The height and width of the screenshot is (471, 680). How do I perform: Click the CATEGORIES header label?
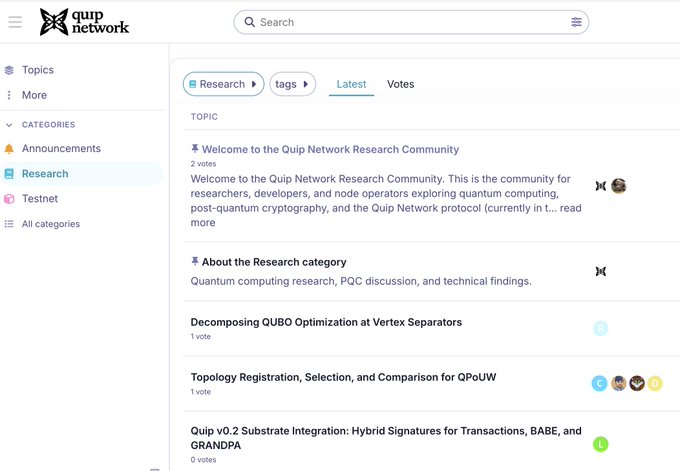pos(49,125)
